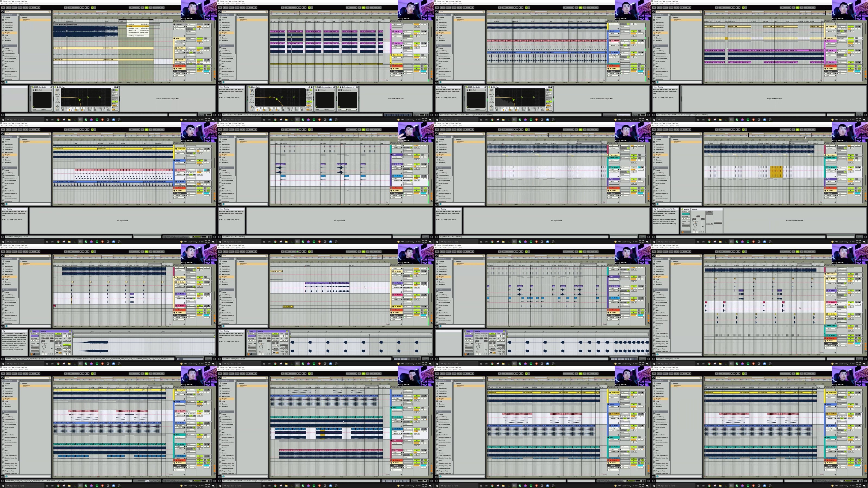Turn off the EQ Eight device, Copy-menu frame
868x488 pixels.
[x=55, y=87]
